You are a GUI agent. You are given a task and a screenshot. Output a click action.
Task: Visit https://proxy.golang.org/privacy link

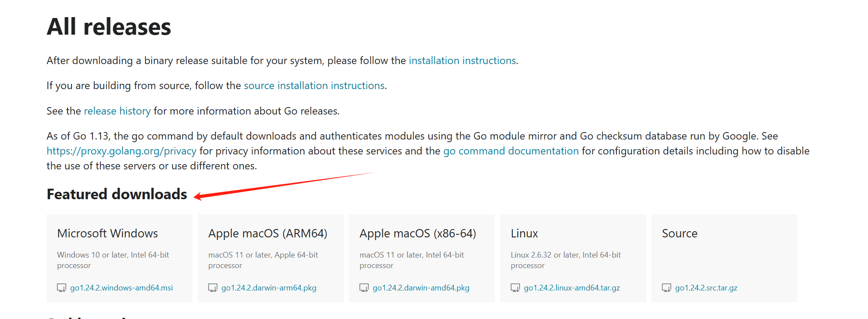click(121, 151)
